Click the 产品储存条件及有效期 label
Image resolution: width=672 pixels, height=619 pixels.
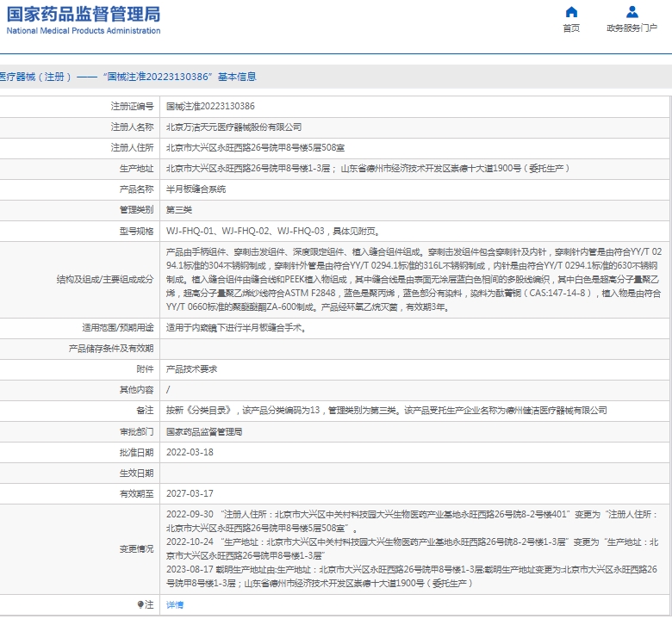(x=111, y=349)
